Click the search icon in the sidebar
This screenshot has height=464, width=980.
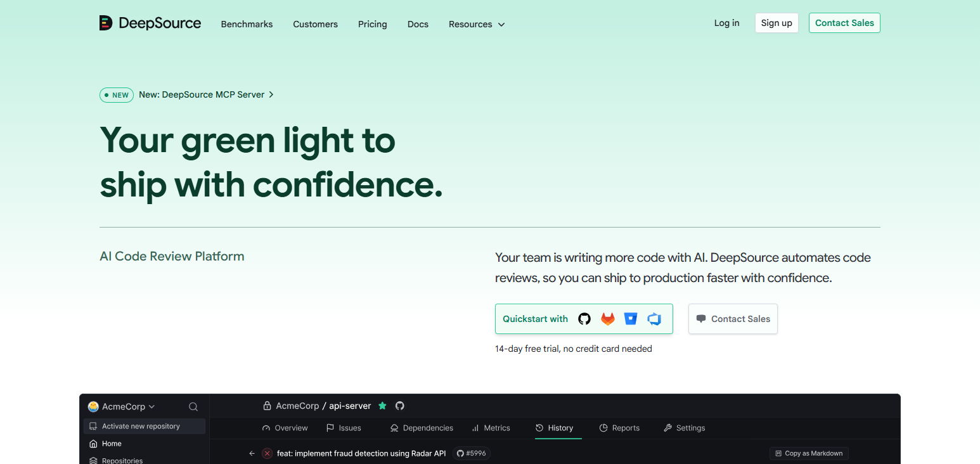[x=193, y=407]
